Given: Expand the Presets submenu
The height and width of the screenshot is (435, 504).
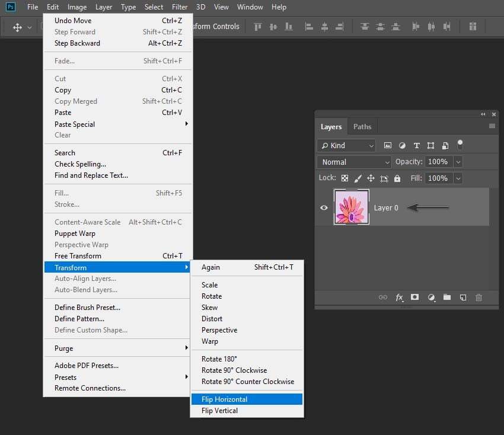Looking at the screenshot, I should tap(118, 377).
